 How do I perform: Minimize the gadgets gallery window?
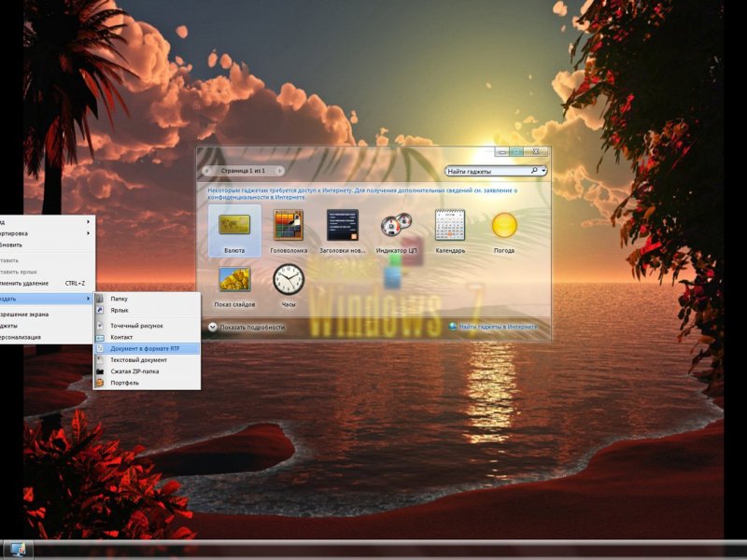click(501, 151)
